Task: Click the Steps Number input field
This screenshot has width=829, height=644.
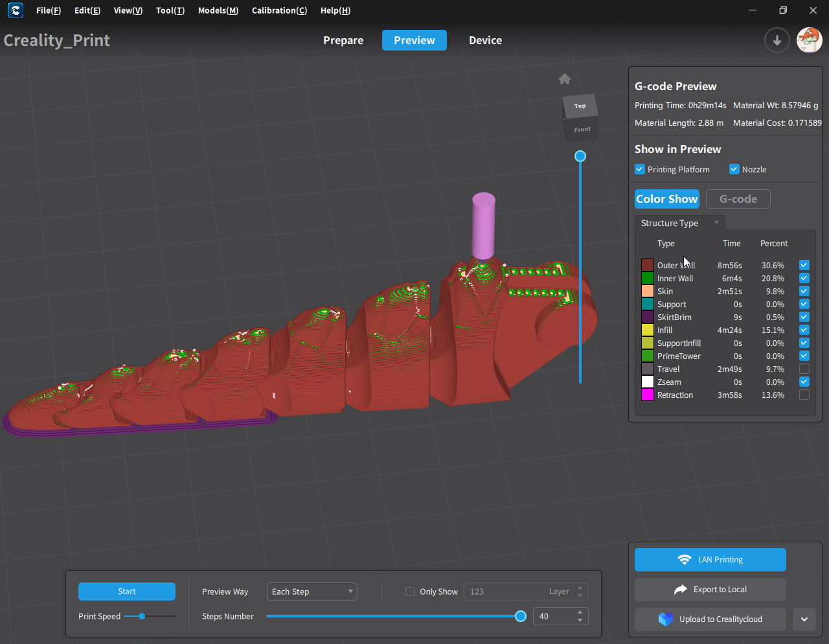Action: click(553, 616)
